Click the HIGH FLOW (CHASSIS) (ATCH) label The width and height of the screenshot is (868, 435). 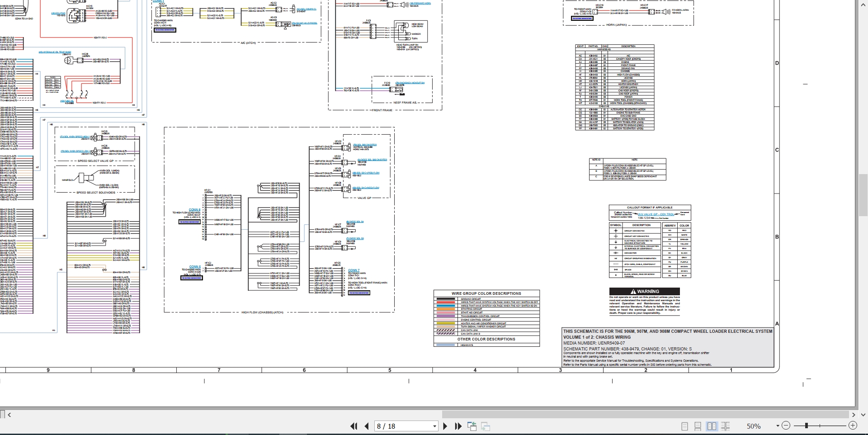[x=262, y=312]
